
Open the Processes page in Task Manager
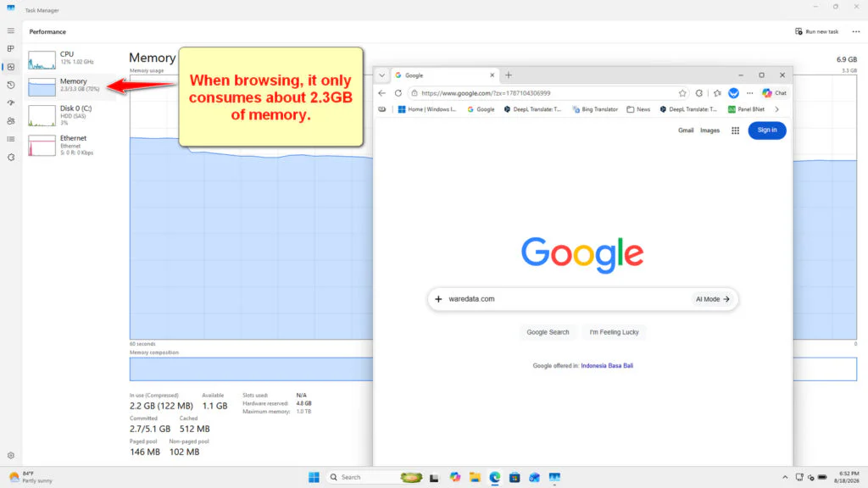10,48
